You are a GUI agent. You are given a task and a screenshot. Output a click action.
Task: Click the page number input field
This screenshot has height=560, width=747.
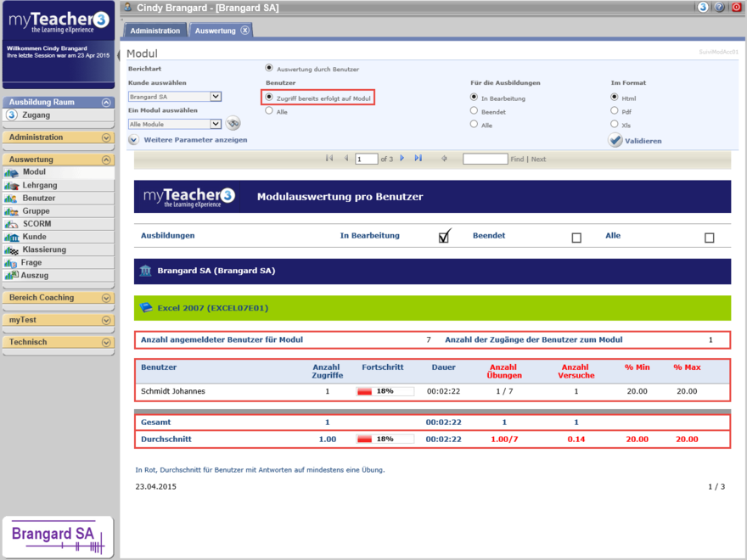pos(366,160)
